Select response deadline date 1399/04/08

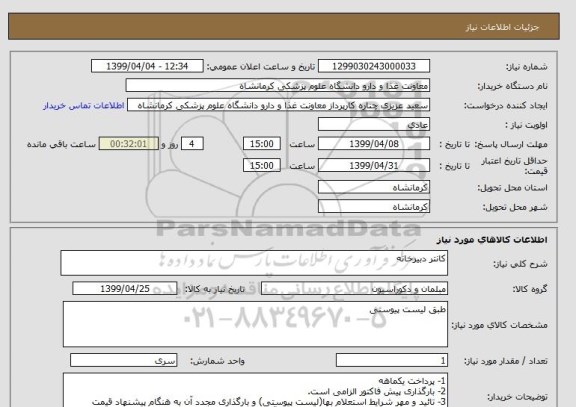[374, 144]
